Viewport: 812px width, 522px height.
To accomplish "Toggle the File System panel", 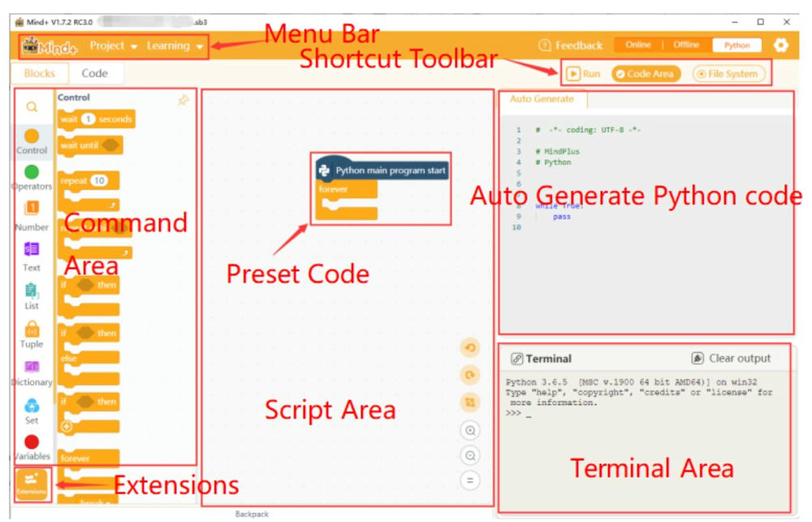I will click(728, 74).
